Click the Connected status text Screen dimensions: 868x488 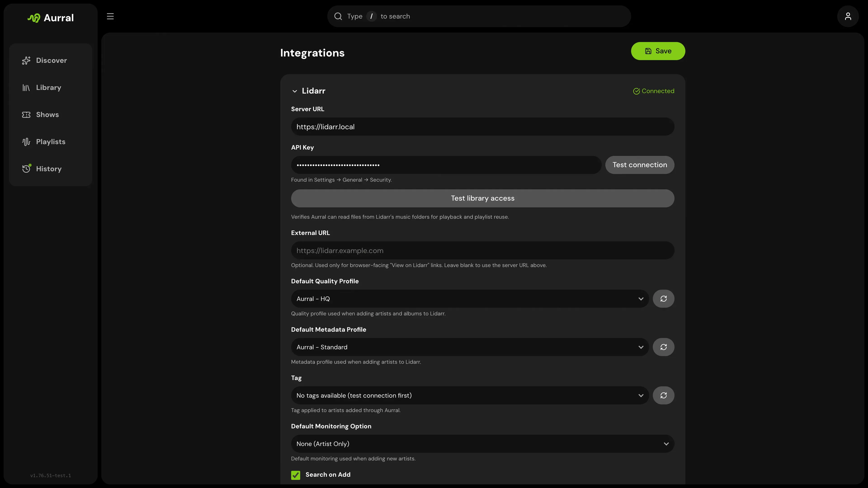[x=658, y=91]
